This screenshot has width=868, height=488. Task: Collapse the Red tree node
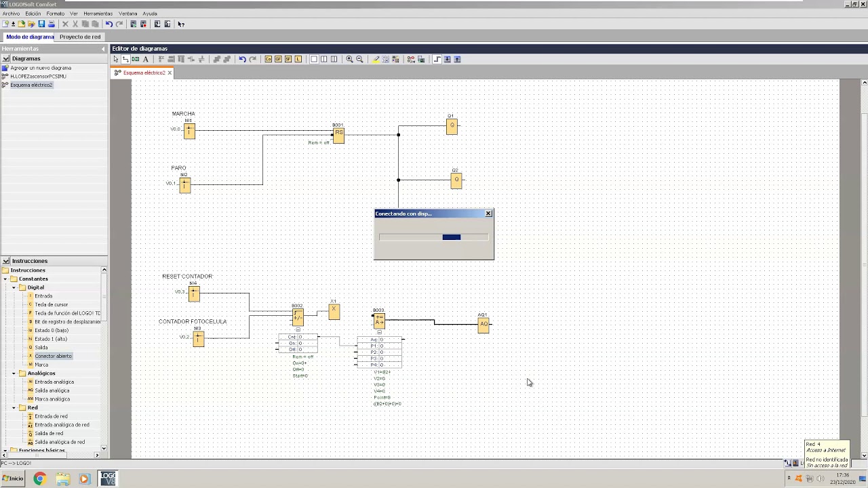click(x=14, y=408)
